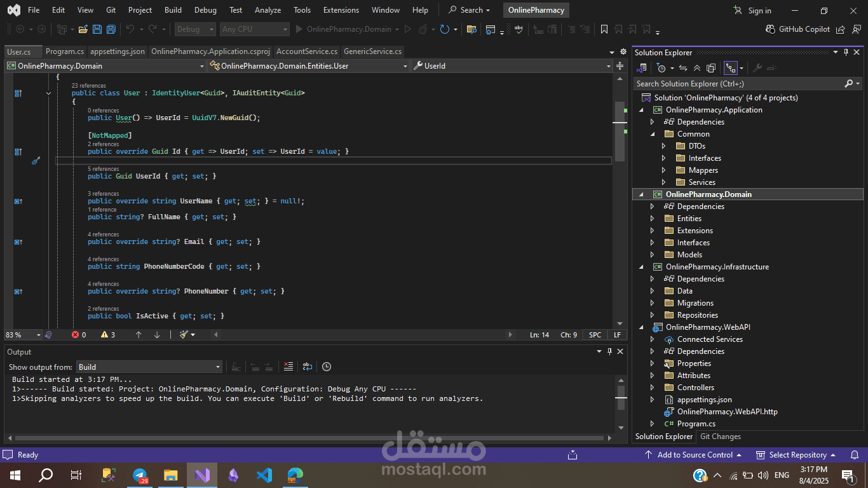Click Add to Source Control in status bar
The width and height of the screenshot is (868, 488).
point(693,455)
